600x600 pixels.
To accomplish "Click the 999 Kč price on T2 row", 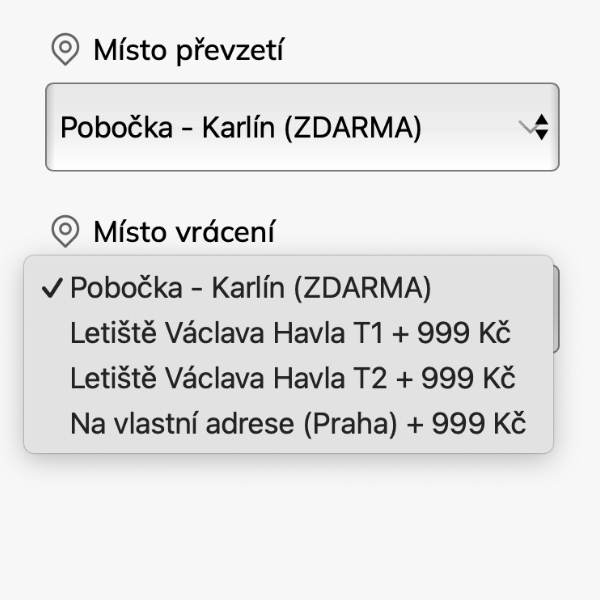I will click(x=468, y=378).
